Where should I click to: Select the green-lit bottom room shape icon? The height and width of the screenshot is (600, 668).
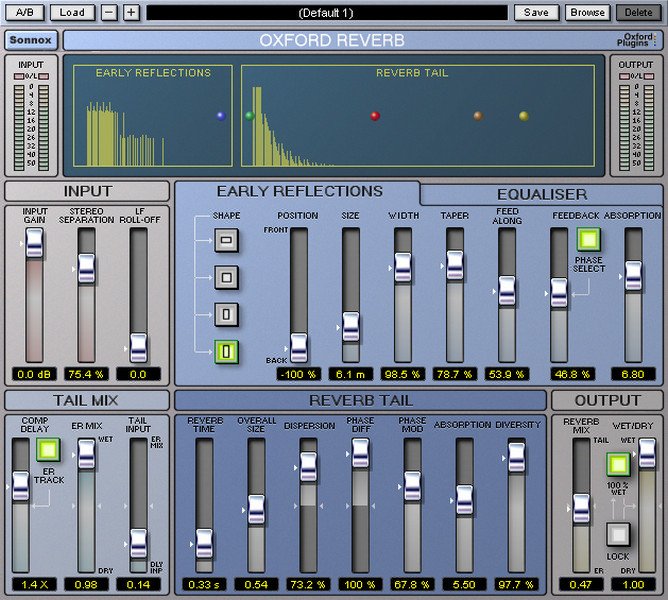tap(226, 351)
